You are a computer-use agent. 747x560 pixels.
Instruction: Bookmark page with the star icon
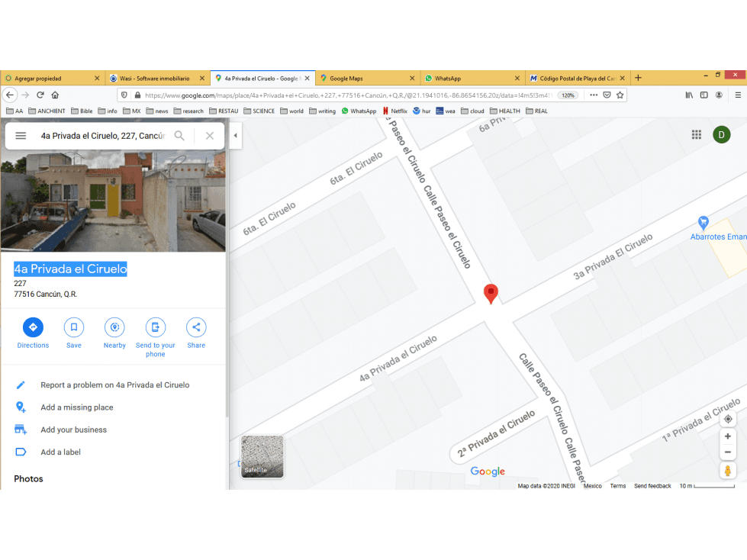click(x=620, y=95)
